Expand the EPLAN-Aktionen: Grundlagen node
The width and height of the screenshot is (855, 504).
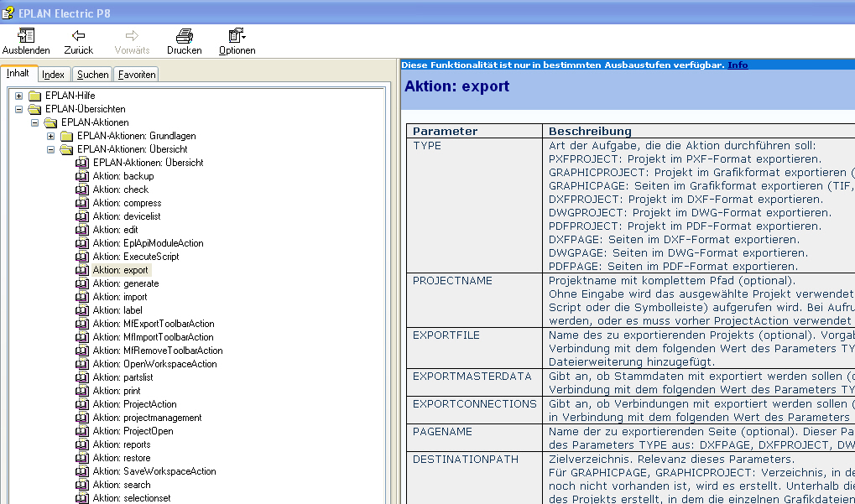click(x=50, y=136)
